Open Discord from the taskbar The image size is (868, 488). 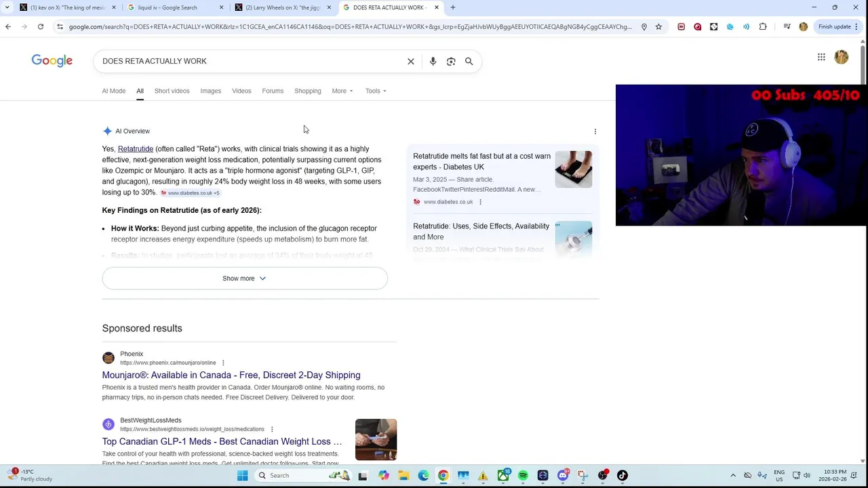(x=562, y=476)
